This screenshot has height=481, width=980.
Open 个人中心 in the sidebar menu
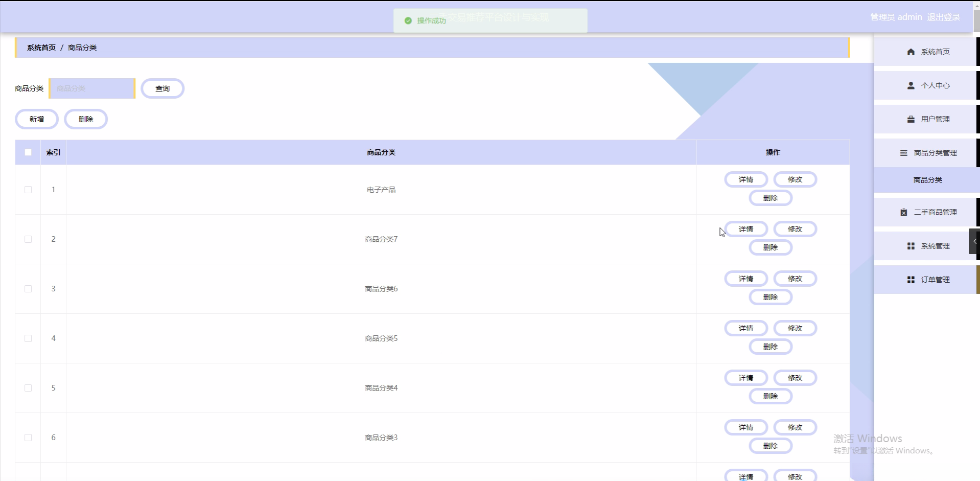[x=927, y=85]
